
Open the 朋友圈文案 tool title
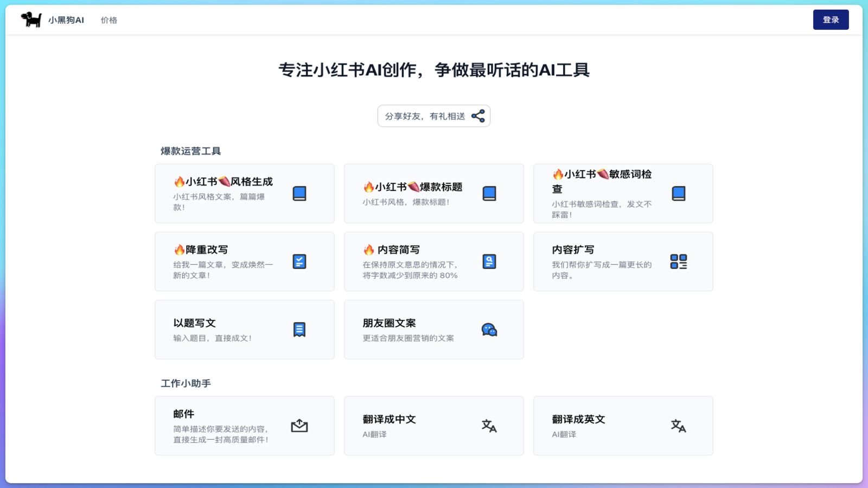389,323
